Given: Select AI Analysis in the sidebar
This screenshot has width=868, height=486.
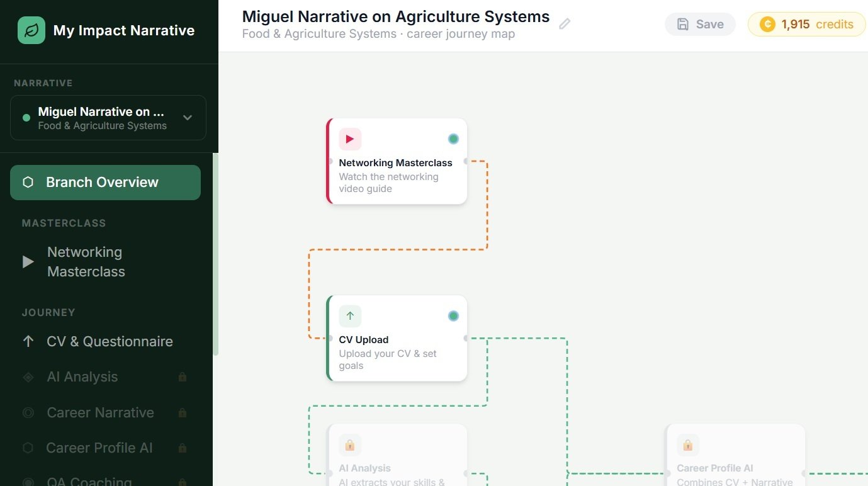Looking at the screenshot, I should pyautogui.click(x=82, y=377).
